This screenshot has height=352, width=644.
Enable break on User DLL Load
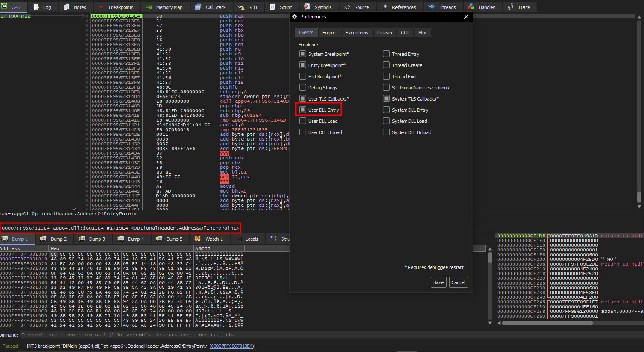(x=303, y=121)
